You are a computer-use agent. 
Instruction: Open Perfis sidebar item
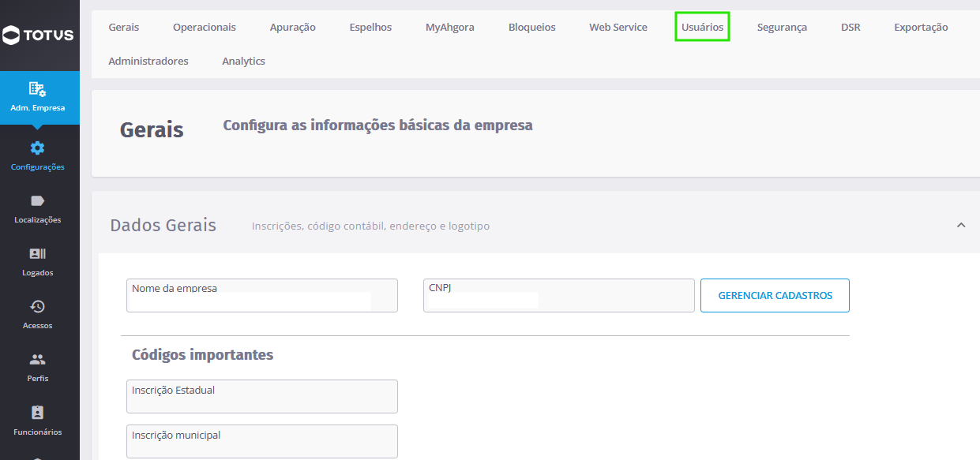point(38,367)
